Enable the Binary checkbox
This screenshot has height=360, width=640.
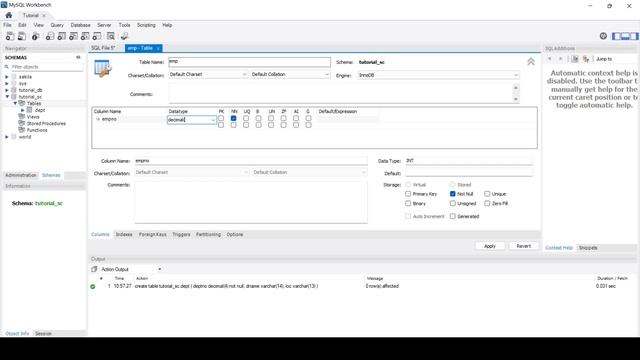[x=408, y=203]
